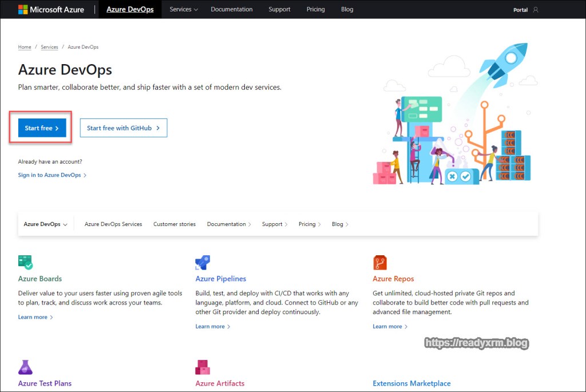Click the Microsoft Azure logo
Screen dimensions: 586x392
[51, 9]
